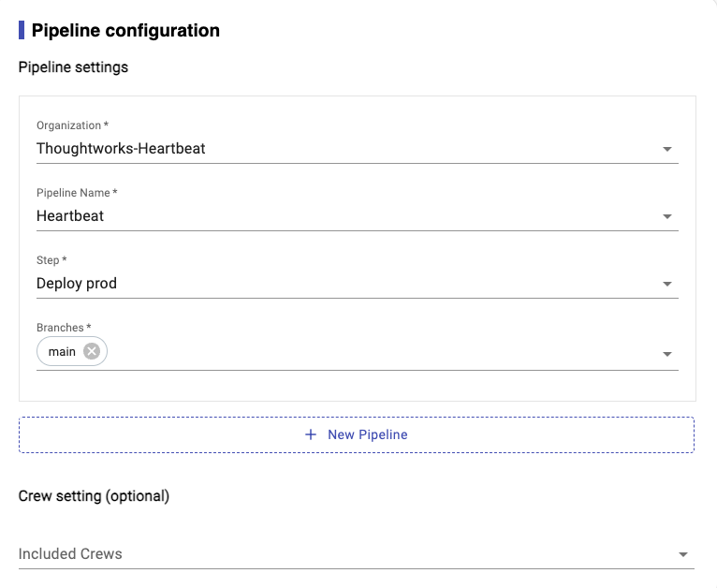
Task: Open the Organization select showing Thoughtworks-Heartbeat
Action: (x=337, y=149)
